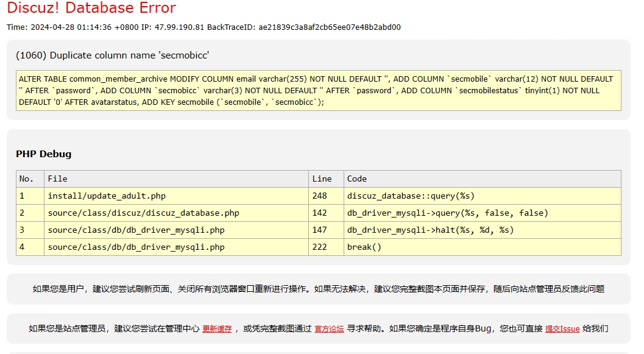Click the Duplicate column name error message
The image size is (644, 354).
coord(113,55)
